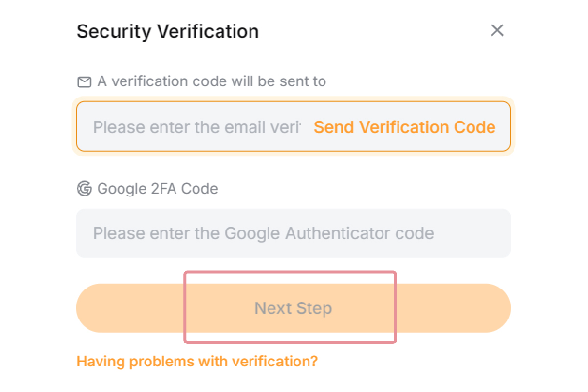Proceed with the orange Next Step pill button
Screen dimensions: 588x392
coord(293,308)
